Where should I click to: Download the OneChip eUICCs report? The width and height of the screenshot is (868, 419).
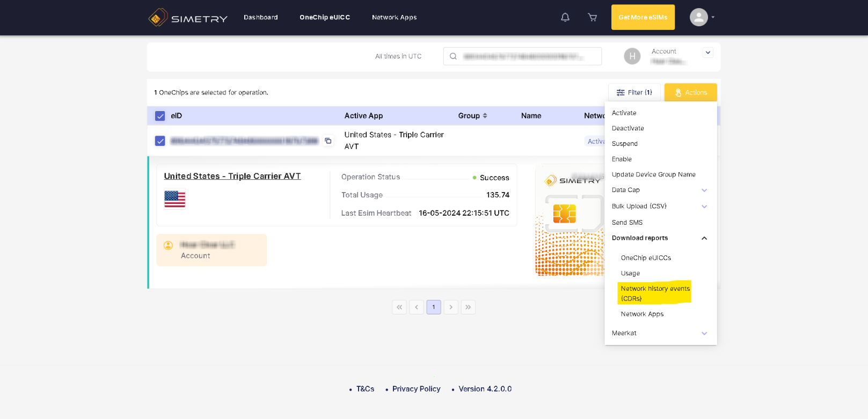tap(646, 258)
